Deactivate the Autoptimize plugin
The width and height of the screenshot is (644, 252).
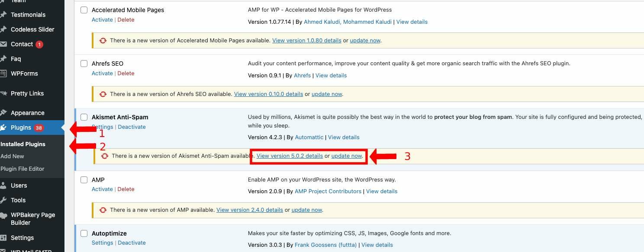point(132,243)
